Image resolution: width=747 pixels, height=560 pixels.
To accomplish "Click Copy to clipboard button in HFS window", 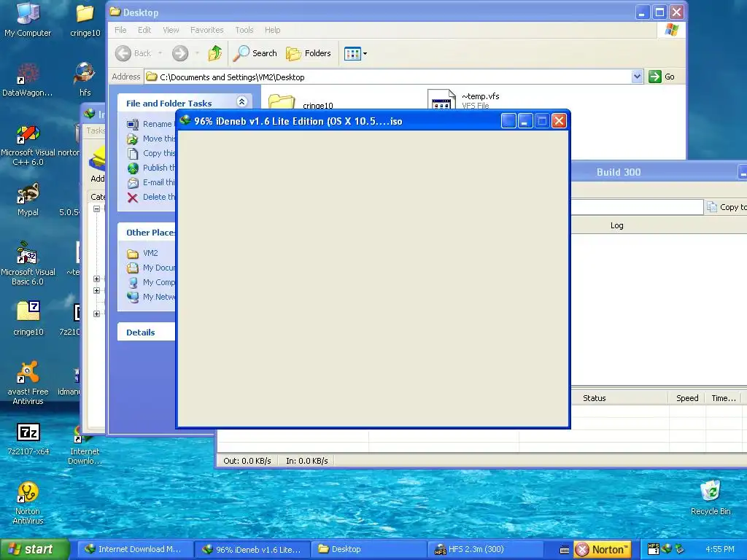I will pyautogui.click(x=726, y=207).
